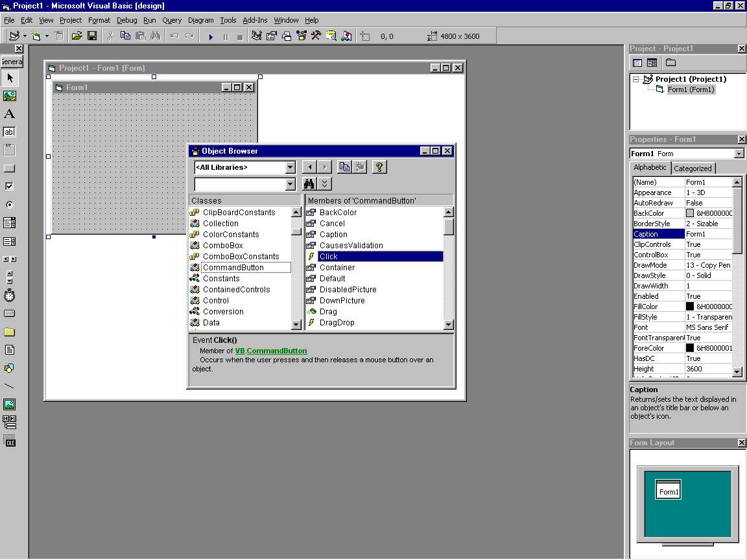Click the Object Browser help question icon
Viewport: 747px width, 560px height.
click(x=379, y=167)
